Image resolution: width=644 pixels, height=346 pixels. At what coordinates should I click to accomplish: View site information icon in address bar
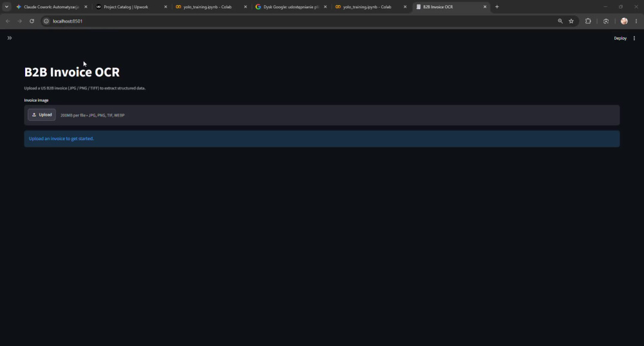coord(46,21)
